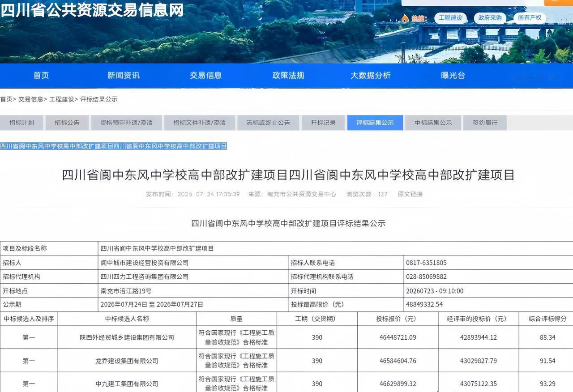Click 评标结果公示 in the breadcrumb
This screenshot has width=573, height=392.
click(99, 99)
